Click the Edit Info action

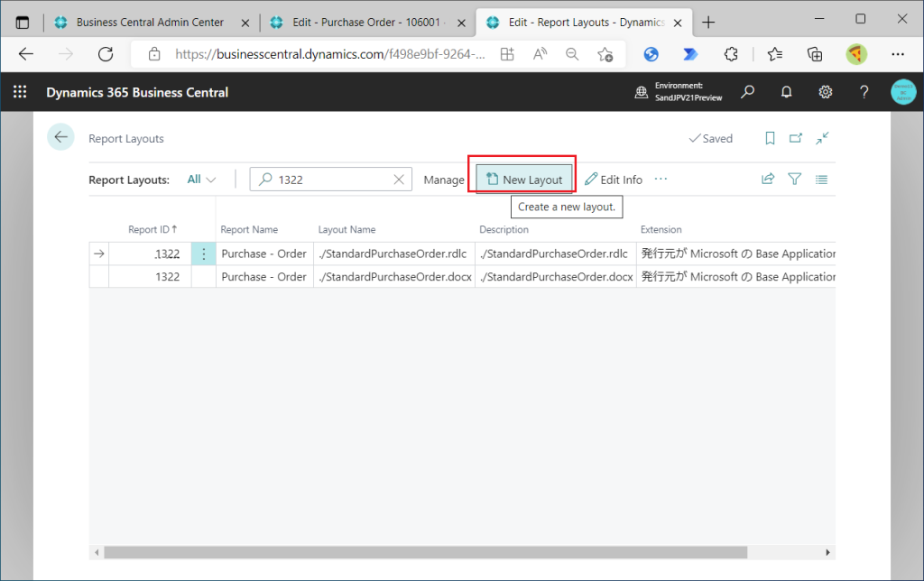[x=614, y=180]
